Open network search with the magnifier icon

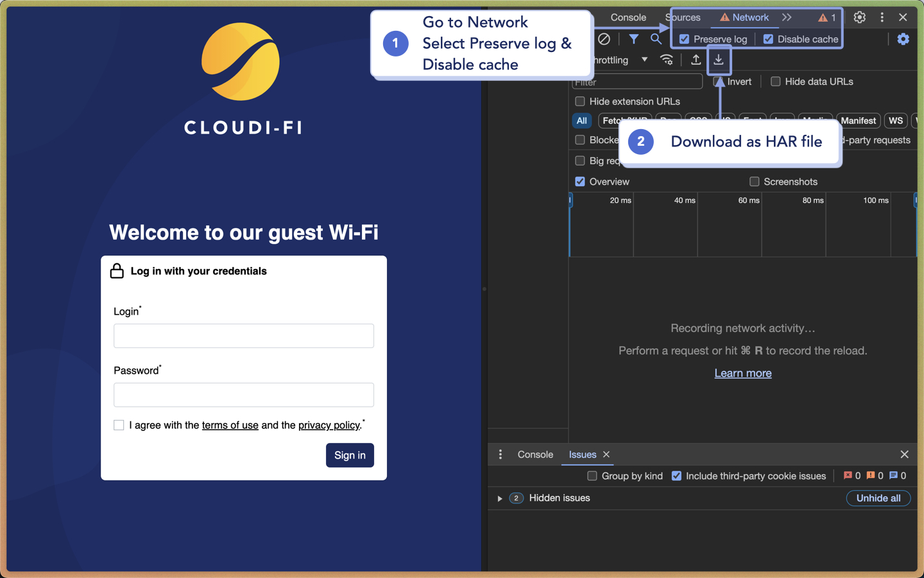pyautogui.click(x=656, y=39)
